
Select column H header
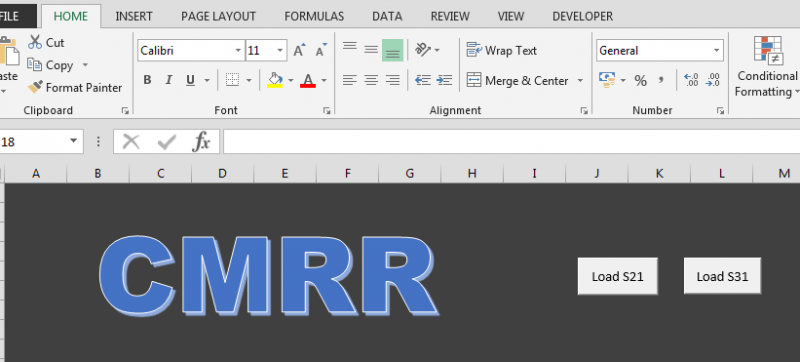(x=472, y=174)
